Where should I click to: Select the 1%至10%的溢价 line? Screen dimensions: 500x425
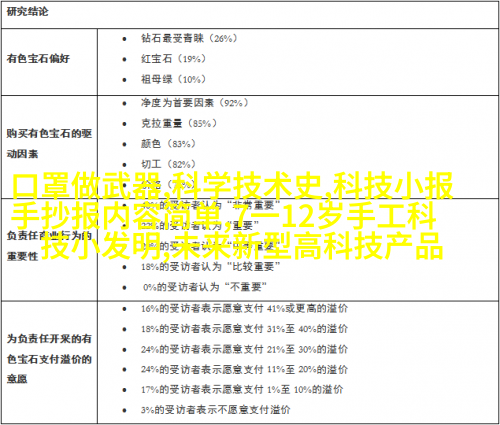242,389
